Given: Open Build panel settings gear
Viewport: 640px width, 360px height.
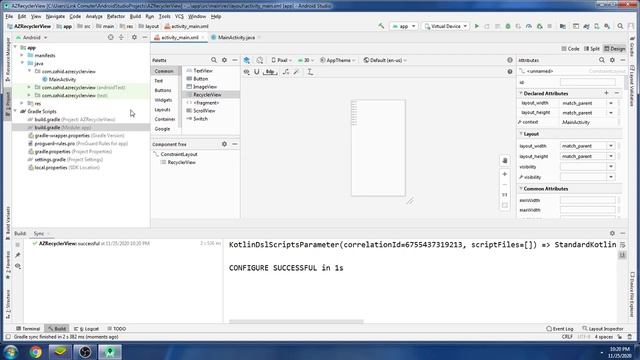Looking at the screenshot, I should [612, 233].
